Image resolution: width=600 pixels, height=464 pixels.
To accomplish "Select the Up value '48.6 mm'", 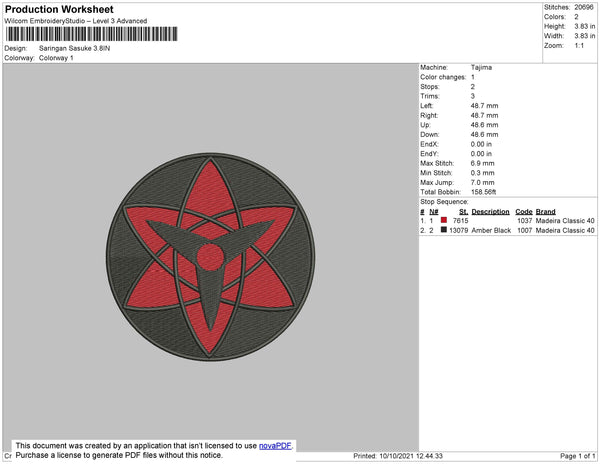I will [484, 125].
